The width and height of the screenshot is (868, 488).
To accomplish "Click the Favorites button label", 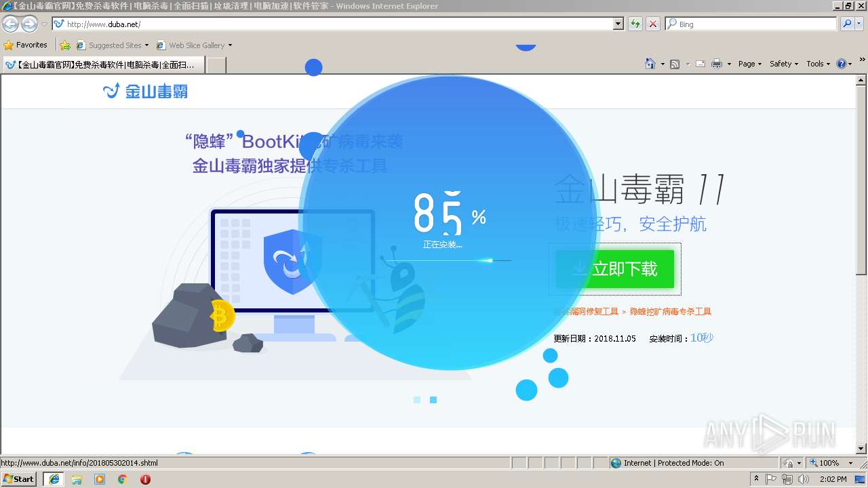I will tap(32, 45).
